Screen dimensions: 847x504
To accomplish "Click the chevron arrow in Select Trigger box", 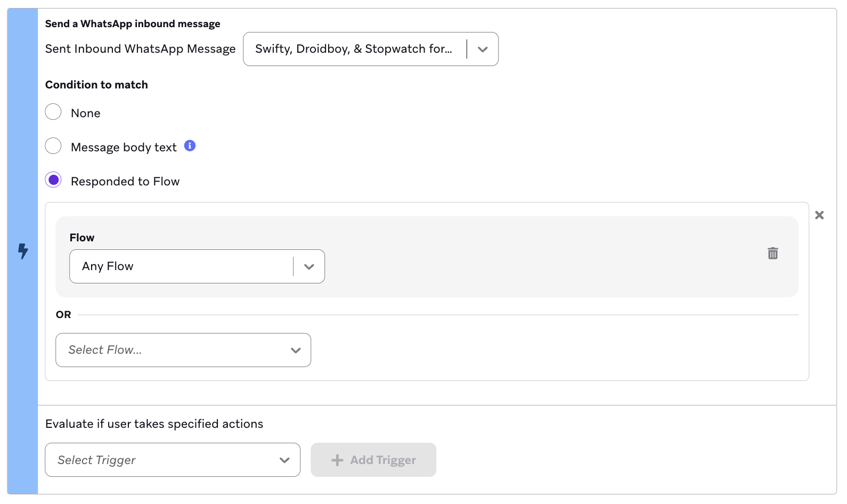I will 284,460.
